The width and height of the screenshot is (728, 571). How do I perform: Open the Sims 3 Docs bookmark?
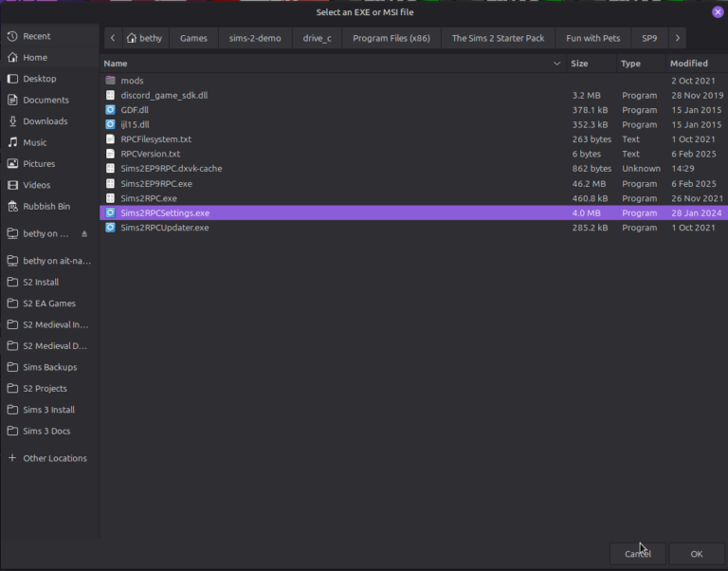coord(49,432)
